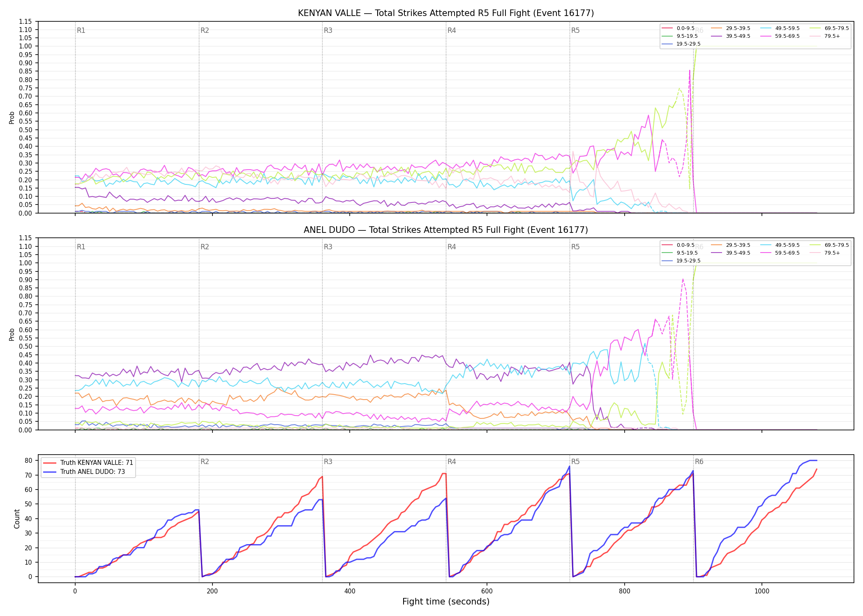The image size is (863, 616).
Task: Click 'Prob' axis label of ANEL DUDO chart
Action: pyautogui.click(x=12, y=334)
